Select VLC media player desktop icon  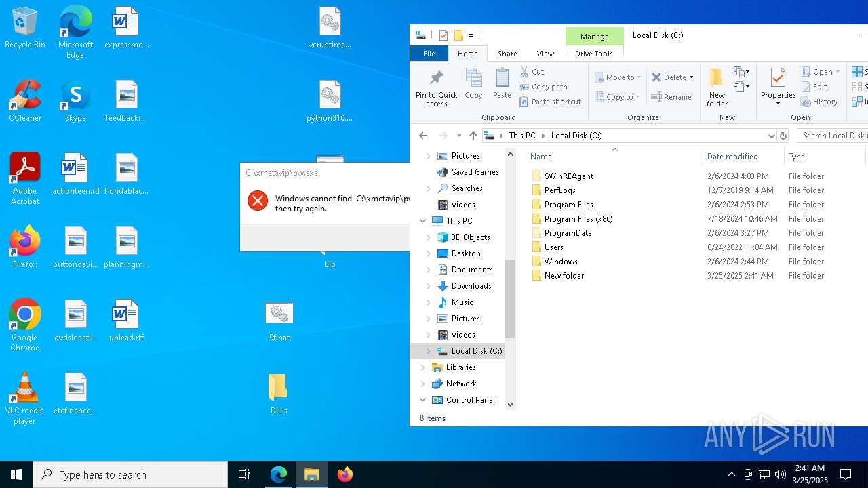(24, 399)
